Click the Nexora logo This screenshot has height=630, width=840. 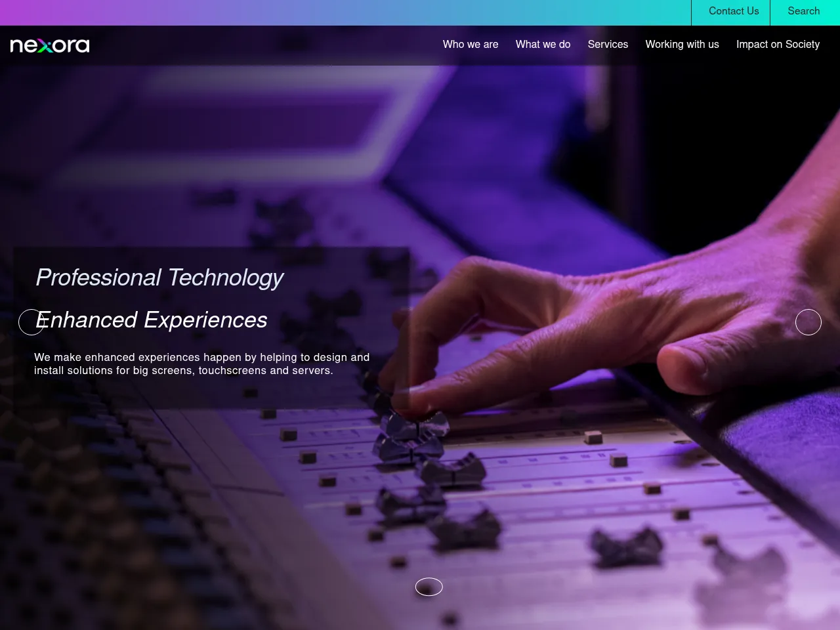pos(50,45)
